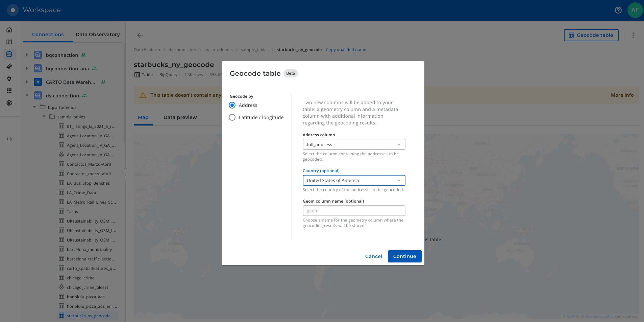The width and height of the screenshot is (644, 322).
Task: Open the three-dot more options menu
Action: coord(633,35)
